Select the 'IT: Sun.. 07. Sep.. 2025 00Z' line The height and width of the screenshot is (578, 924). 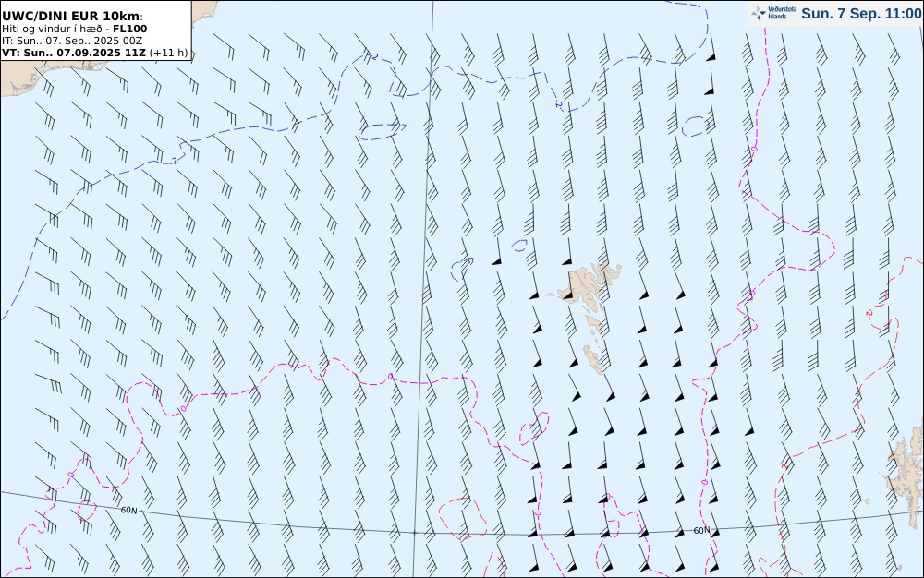(72, 41)
